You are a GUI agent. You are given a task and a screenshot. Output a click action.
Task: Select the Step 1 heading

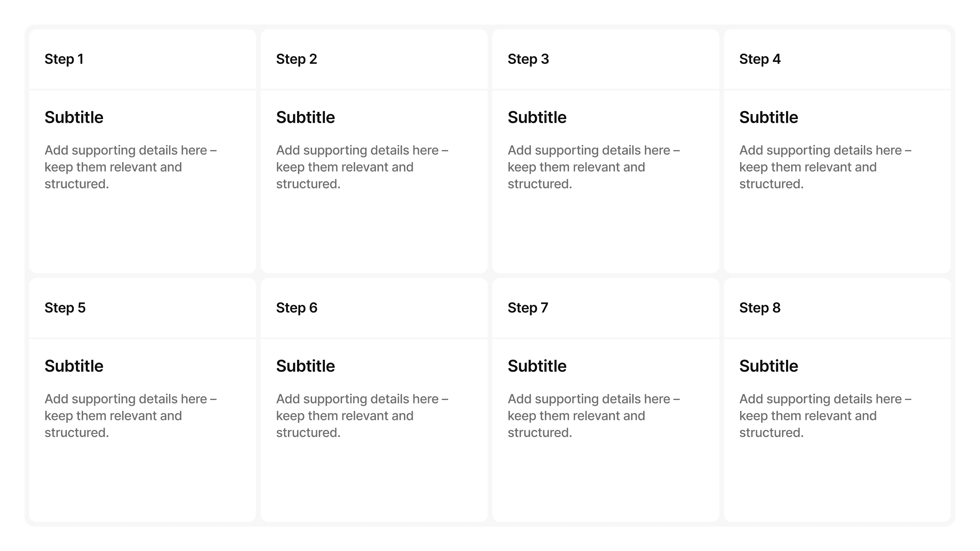(x=64, y=59)
